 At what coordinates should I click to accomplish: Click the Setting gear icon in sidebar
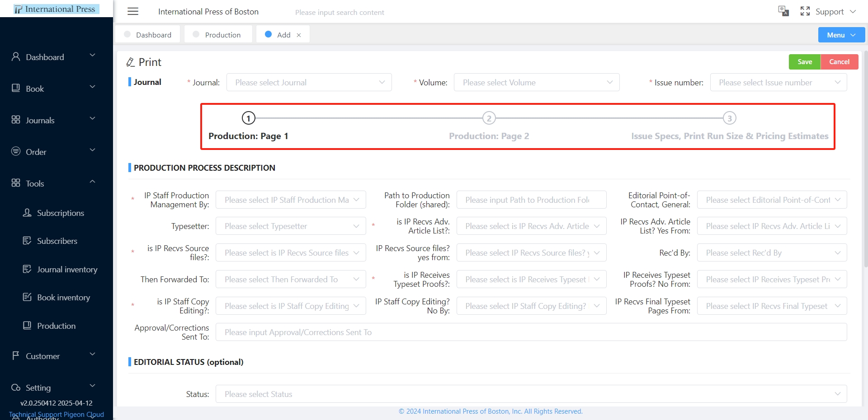pyautogui.click(x=16, y=387)
